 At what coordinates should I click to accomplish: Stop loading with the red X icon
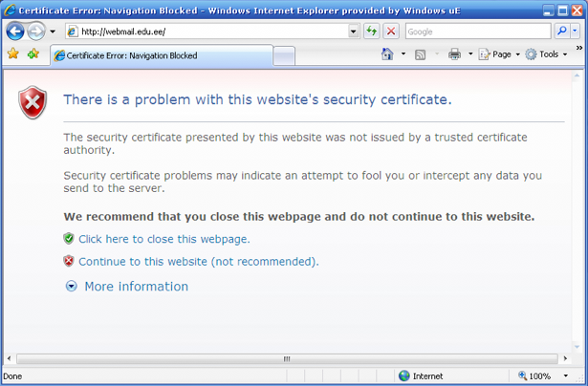pos(391,32)
